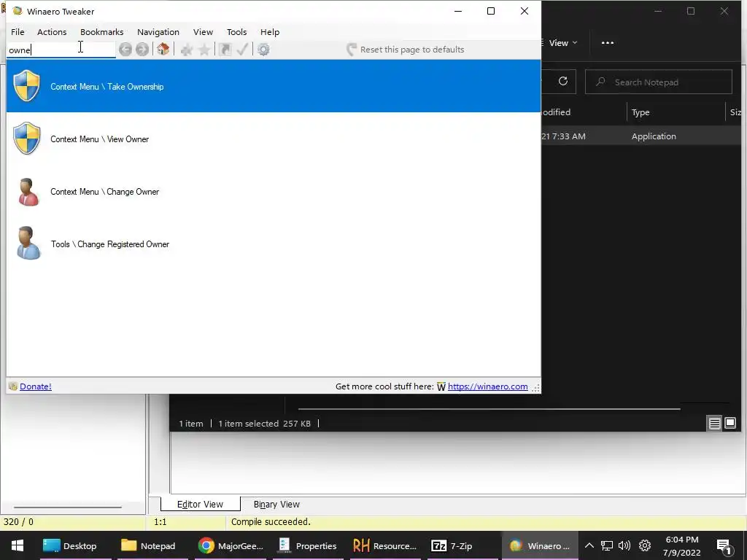The width and height of the screenshot is (747, 560).
Task: Open the Winaero View menu
Action: click(203, 32)
